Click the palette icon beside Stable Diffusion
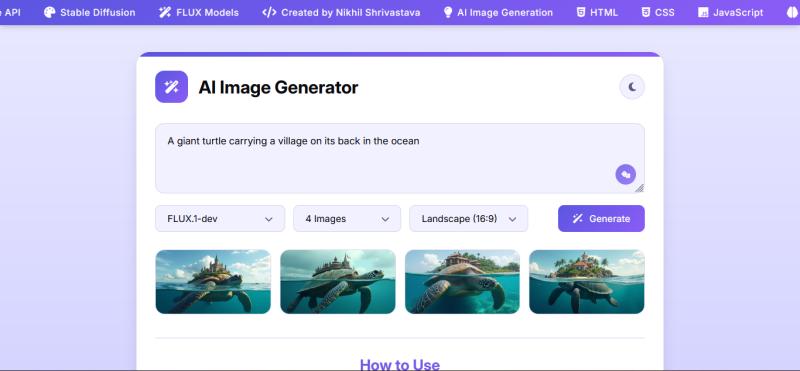This screenshot has height=371, width=800. 49,12
